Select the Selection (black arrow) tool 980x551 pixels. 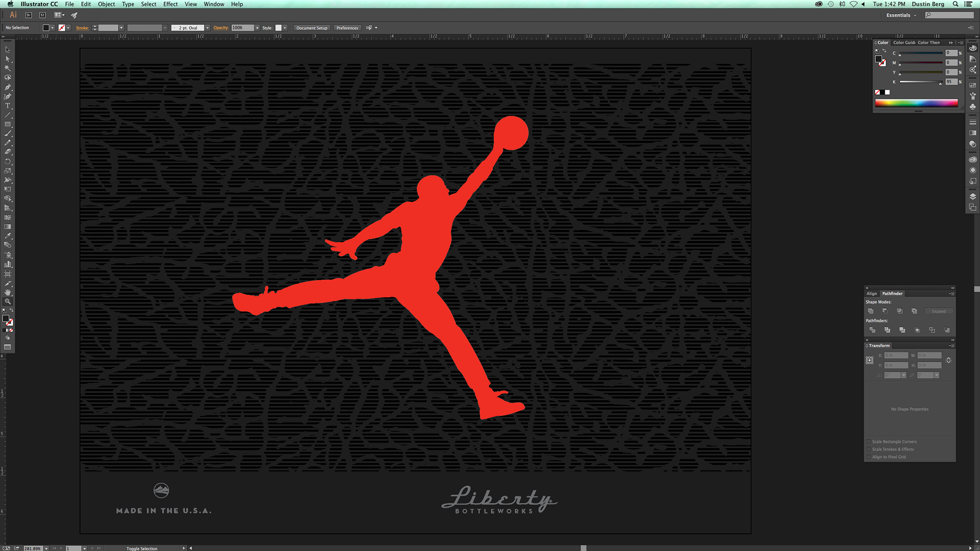(8, 50)
